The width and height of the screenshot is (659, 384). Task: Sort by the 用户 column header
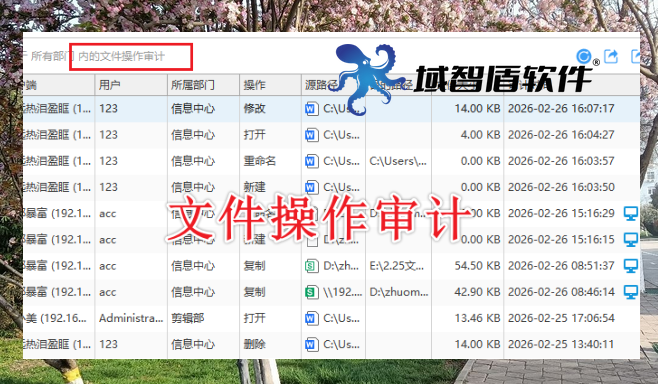[x=131, y=85]
